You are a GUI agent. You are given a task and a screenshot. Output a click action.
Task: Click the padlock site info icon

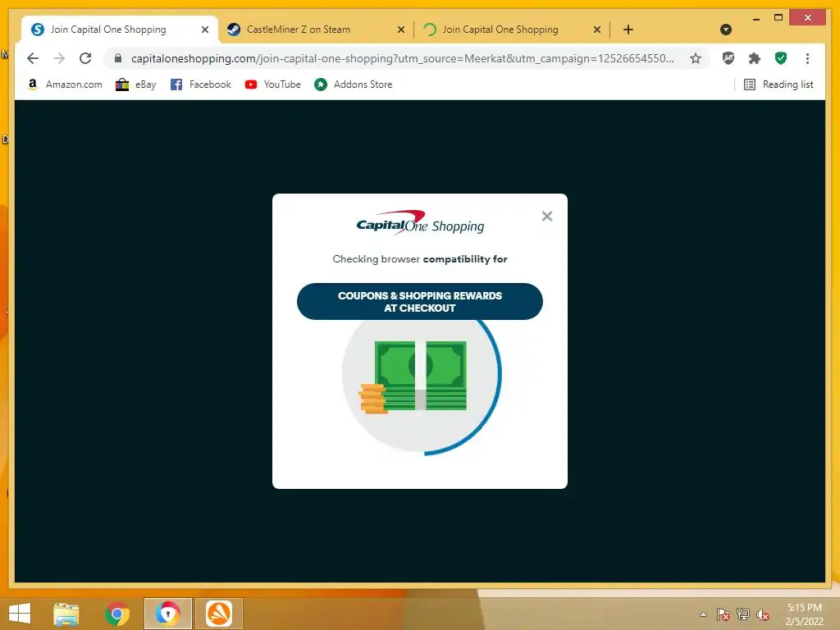(118, 58)
